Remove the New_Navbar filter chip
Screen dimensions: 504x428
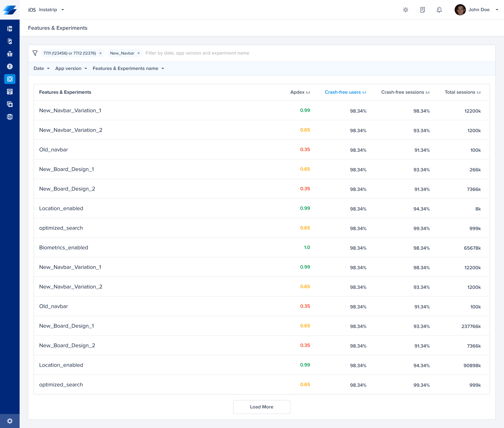pyautogui.click(x=138, y=53)
